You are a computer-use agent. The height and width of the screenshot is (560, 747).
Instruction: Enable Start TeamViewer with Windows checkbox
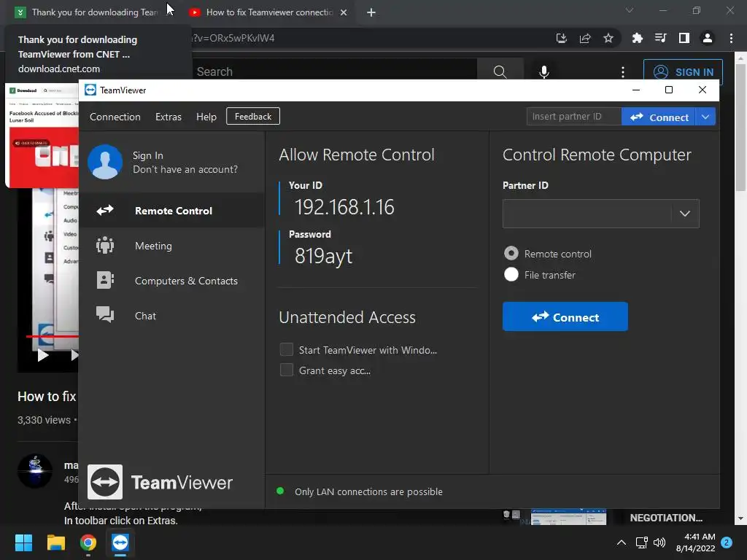pyautogui.click(x=286, y=349)
